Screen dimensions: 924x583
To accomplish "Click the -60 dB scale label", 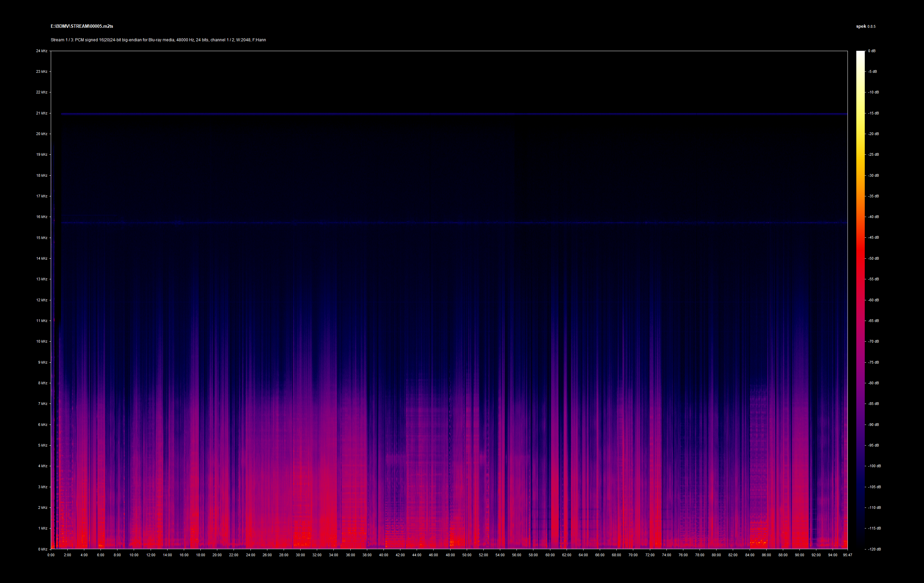I will pos(873,300).
